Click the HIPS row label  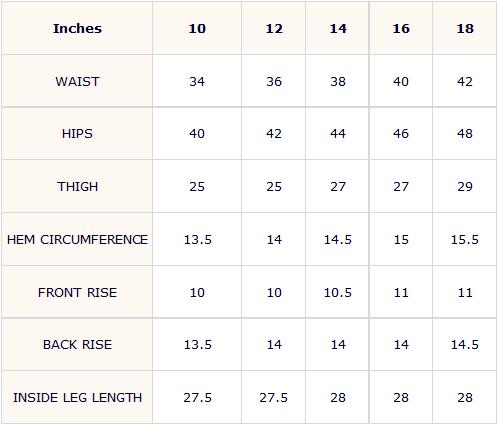(77, 134)
